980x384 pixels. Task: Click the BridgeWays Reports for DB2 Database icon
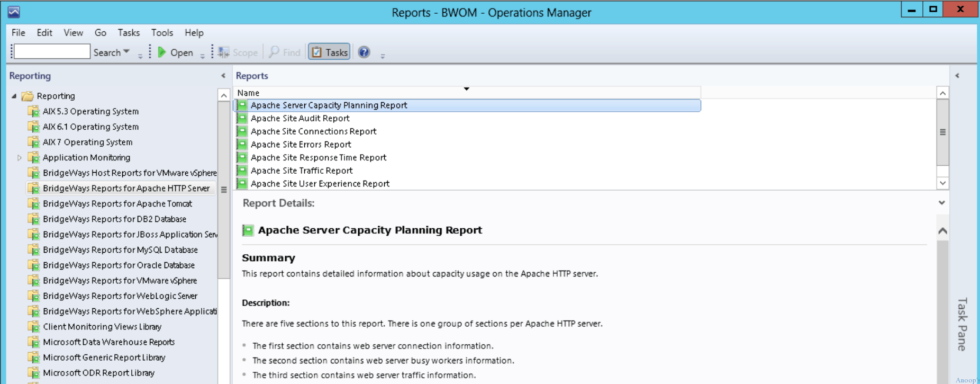point(33,219)
